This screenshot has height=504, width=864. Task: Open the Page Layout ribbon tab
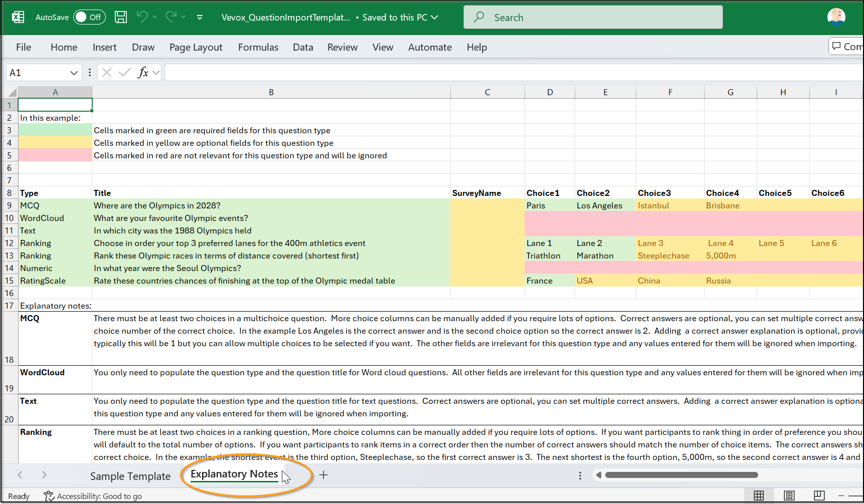pos(196,47)
